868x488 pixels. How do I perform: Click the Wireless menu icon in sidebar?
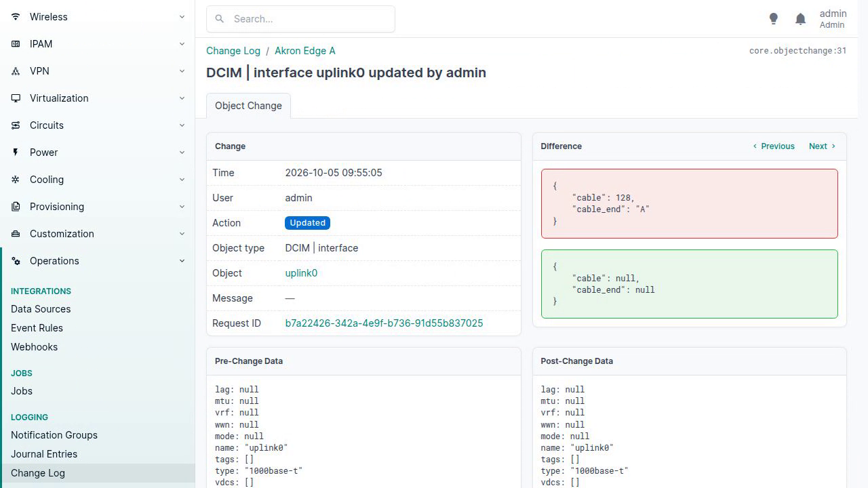(x=16, y=17)
